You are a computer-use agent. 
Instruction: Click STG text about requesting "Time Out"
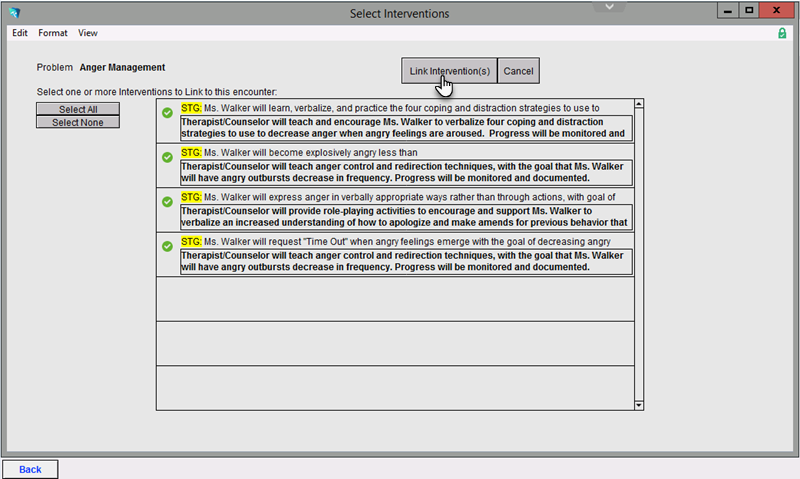click(x=396, y=241)
